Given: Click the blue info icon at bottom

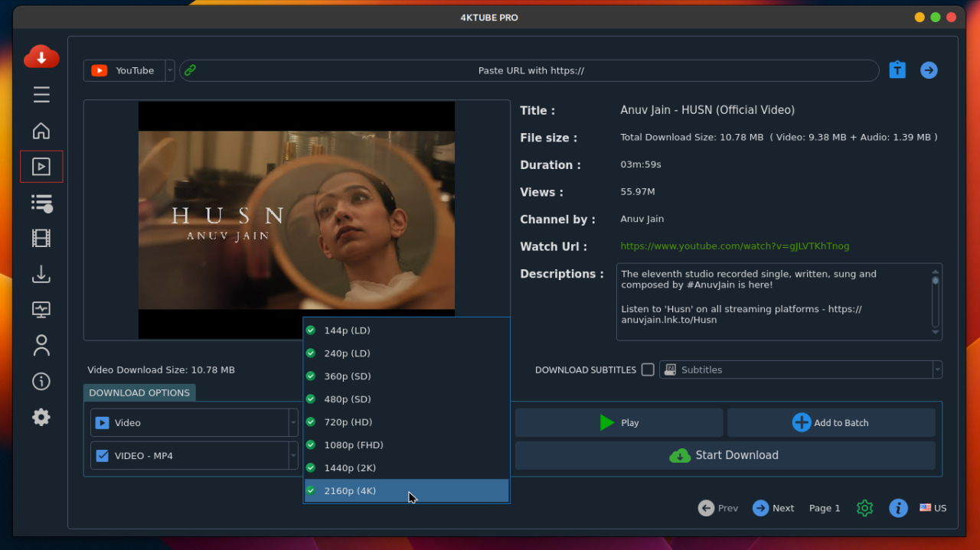Looking at the screenshot, I should [898, 508].
